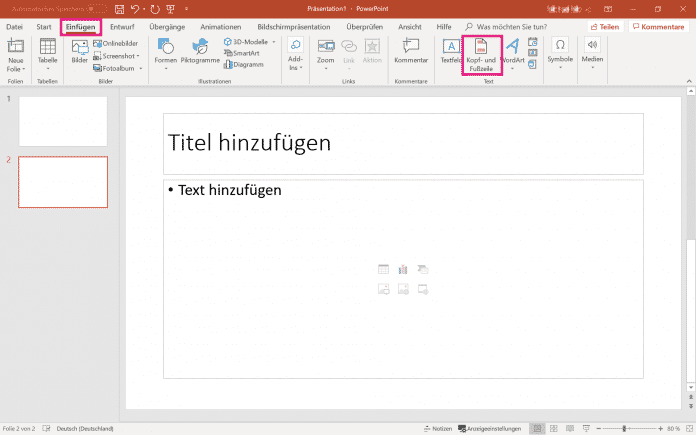Click the Teilen share button
This screenshot has width=696, height=435.
click(604, 26)
